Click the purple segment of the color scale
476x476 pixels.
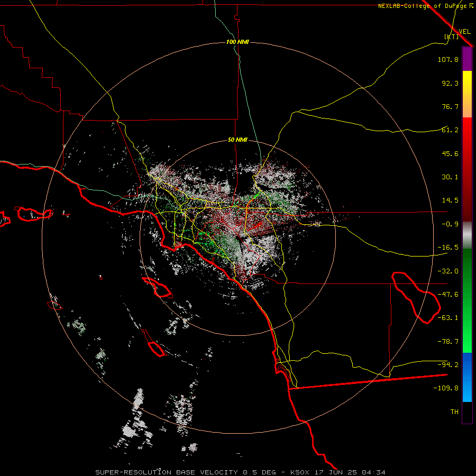[467, 59]
